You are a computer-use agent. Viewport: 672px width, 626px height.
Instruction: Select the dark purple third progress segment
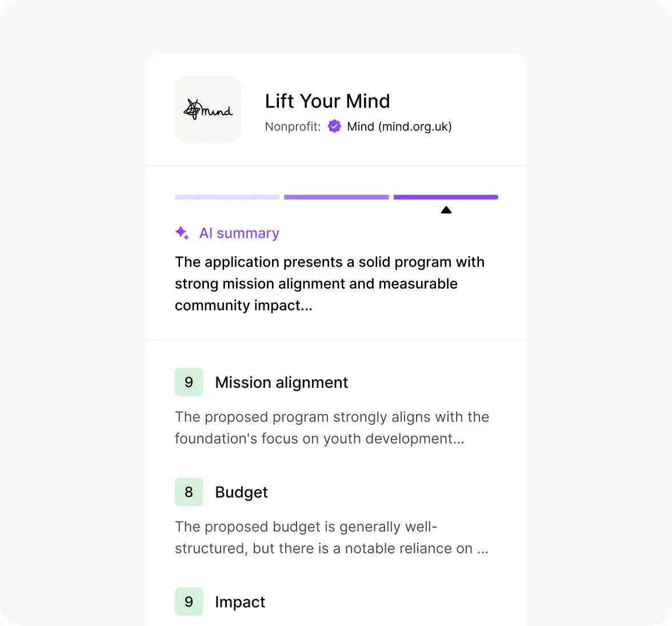click(446, 197)
